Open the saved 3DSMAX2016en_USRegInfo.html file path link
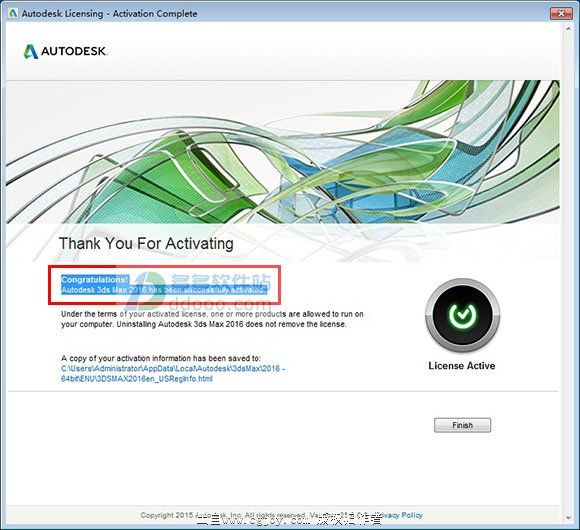The height and width of the screenshot is (530, 580). click(173, 374)
